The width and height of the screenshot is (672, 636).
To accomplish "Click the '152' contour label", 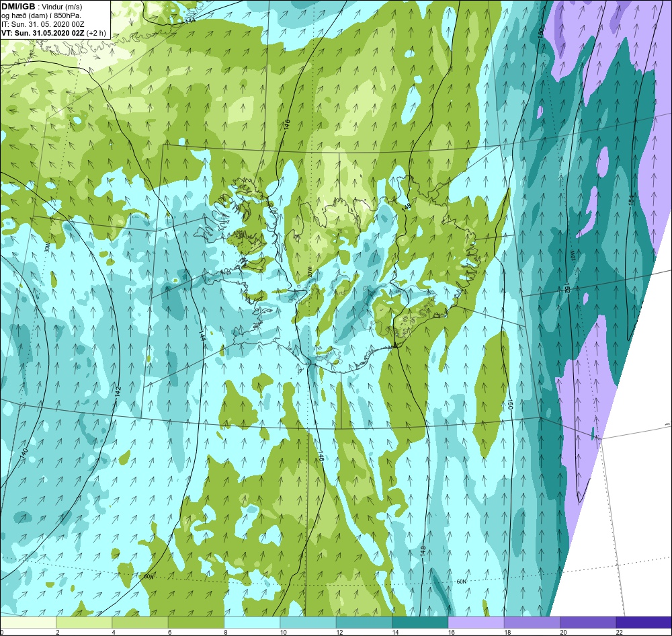I will [567, 288].
